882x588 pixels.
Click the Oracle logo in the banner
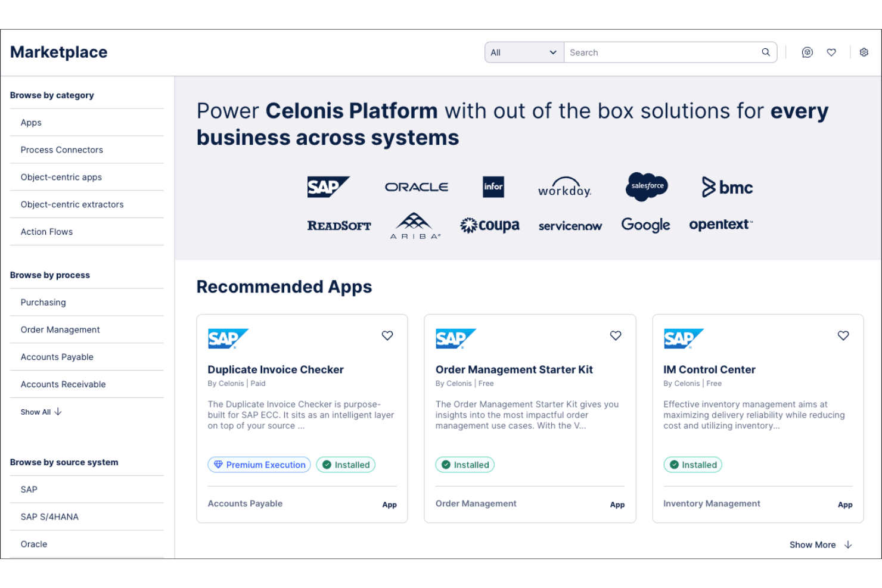pyautogui.click(x=417, y=187)
